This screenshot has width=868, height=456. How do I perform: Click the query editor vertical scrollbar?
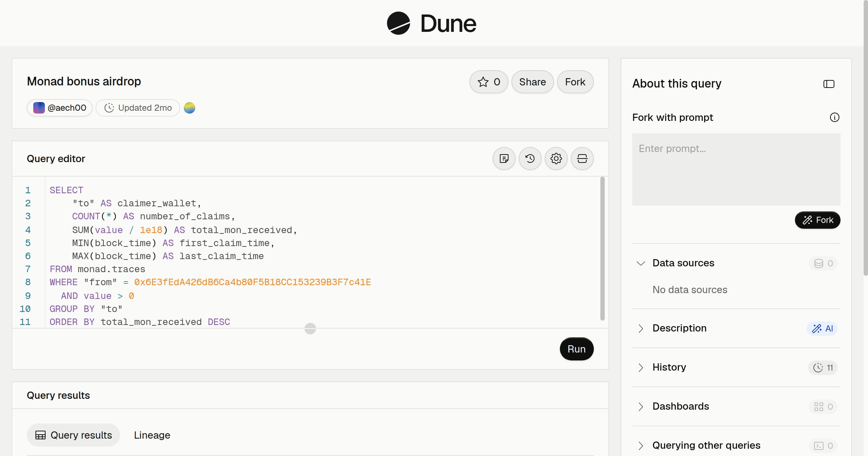click(602, 249)
